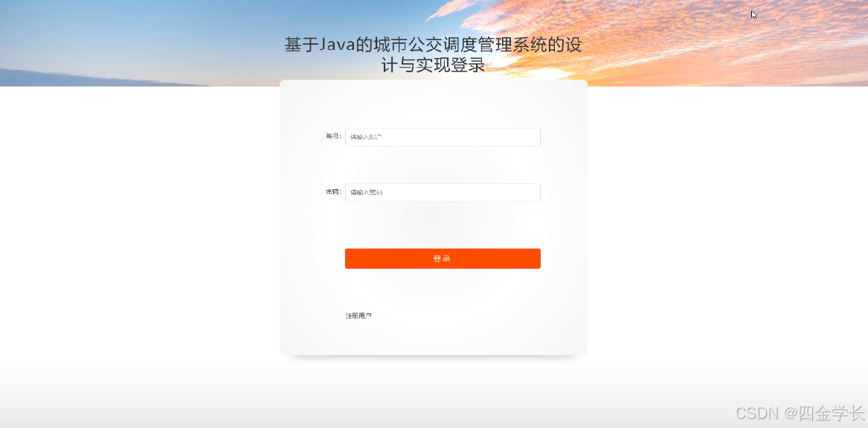This screenshot has width=868, height=428.
Task: Select the 密码: field label
Action: 334,191
